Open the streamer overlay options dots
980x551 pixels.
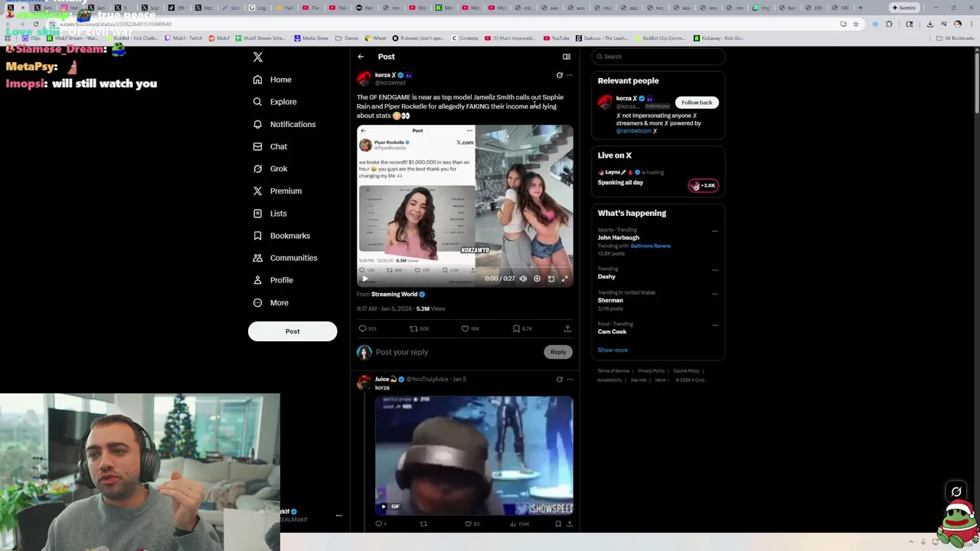[x=338, y=515]
